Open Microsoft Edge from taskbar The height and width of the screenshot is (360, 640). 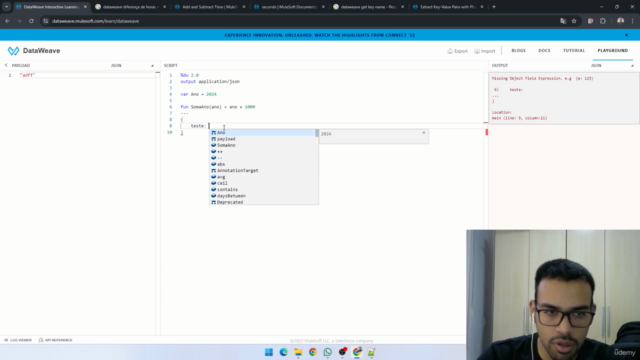[283, 352]
